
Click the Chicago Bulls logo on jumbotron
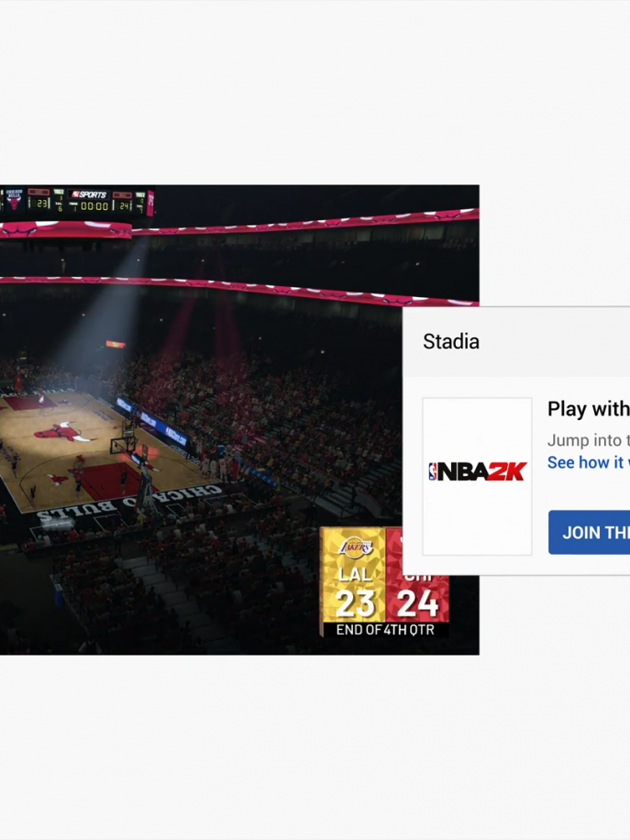pos(14,199)
